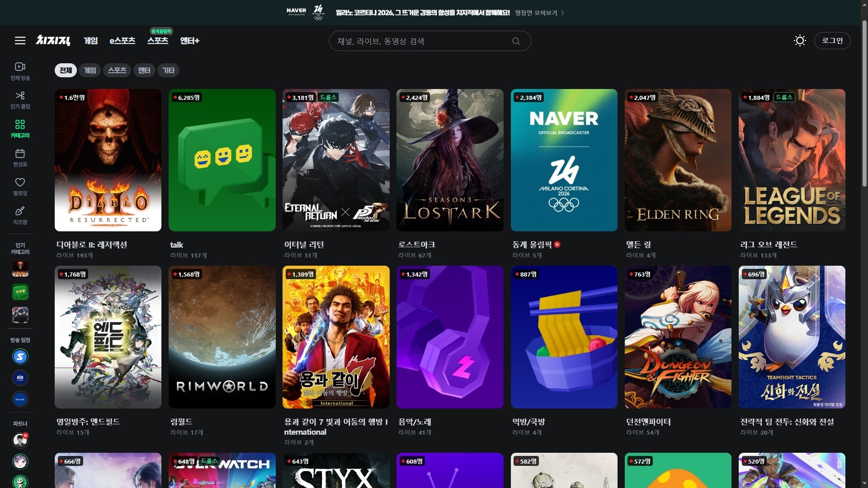Open the RimWorld category thumbnail
The height and width of the screenshot is (488, 868).
pos(222,337)
